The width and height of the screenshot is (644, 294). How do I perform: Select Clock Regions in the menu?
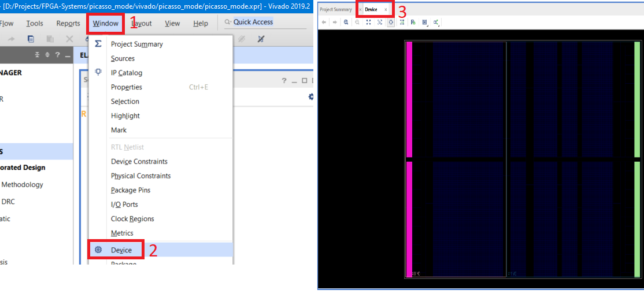coord(132,219)
